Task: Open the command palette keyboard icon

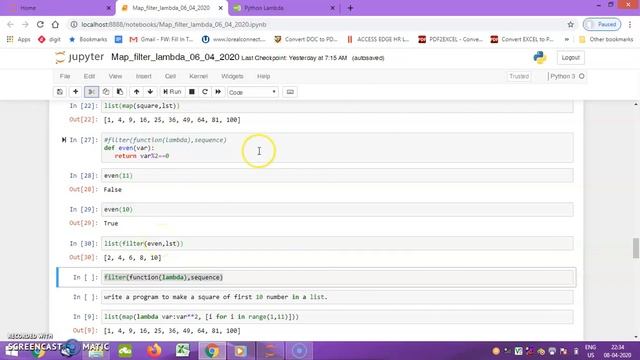Action: pyautogui.click(x=290, y=92)
